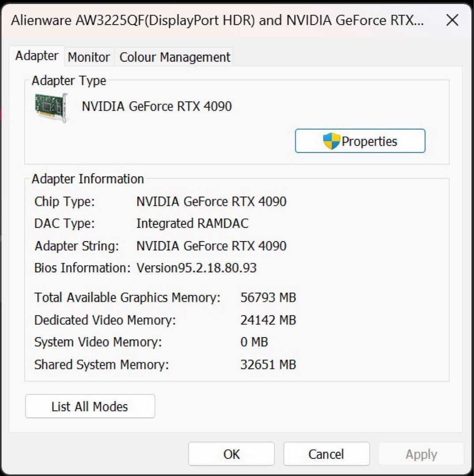Click List All Modes
Image resolution: width=474 pixels, height=476 pixels.
[90, 406]
